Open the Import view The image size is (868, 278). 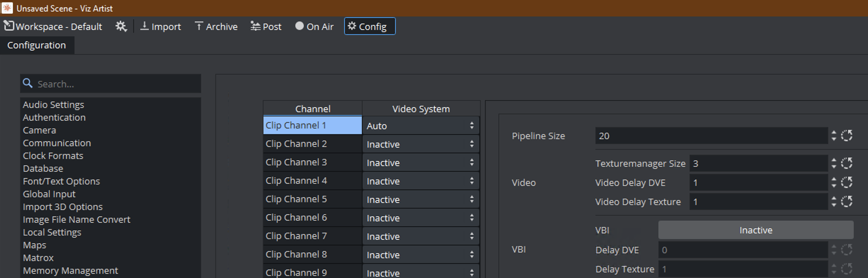(161, 27)
